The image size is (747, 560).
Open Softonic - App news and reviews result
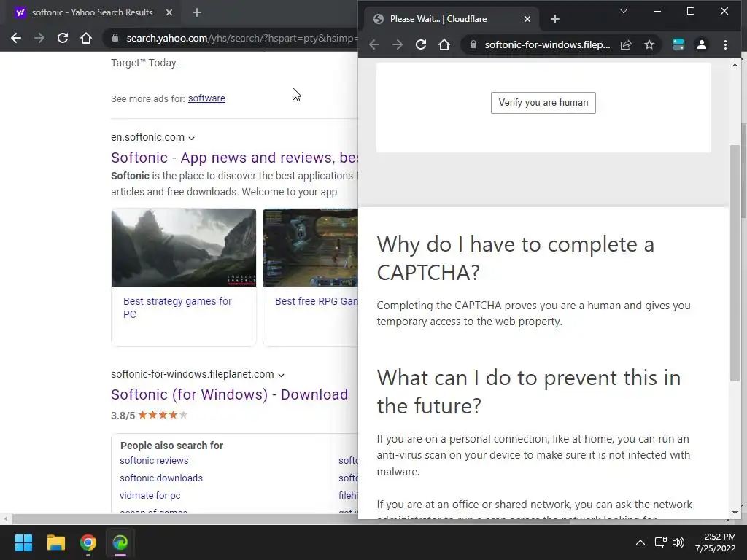tap(234, 157)
